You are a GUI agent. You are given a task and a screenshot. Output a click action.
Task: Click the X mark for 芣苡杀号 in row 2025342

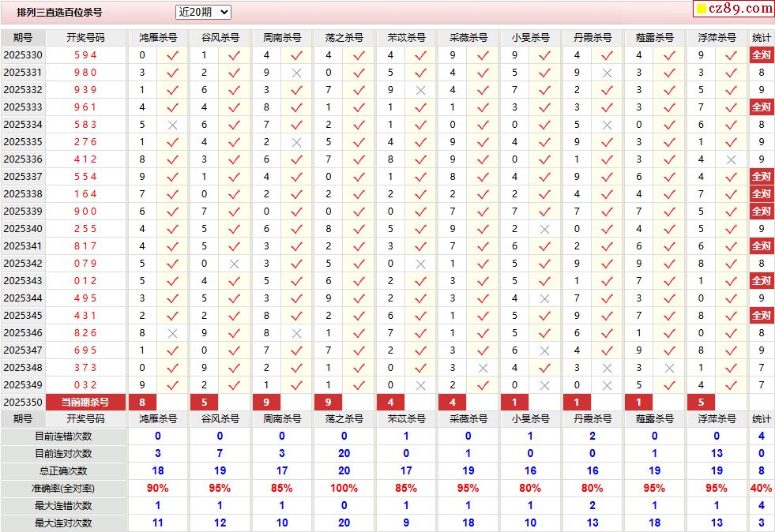pos(420,264)
